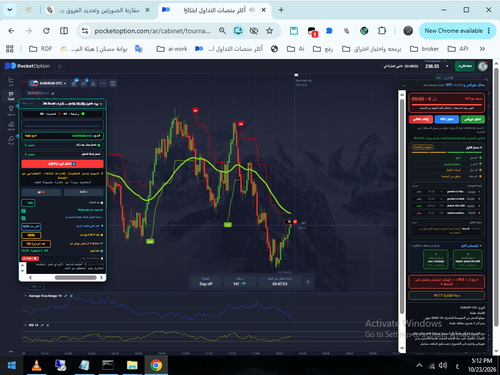Toggle the second checkbox in left bot panel
Image resolution: width=500 pixels, height=375 pixels.
(24, 218)
